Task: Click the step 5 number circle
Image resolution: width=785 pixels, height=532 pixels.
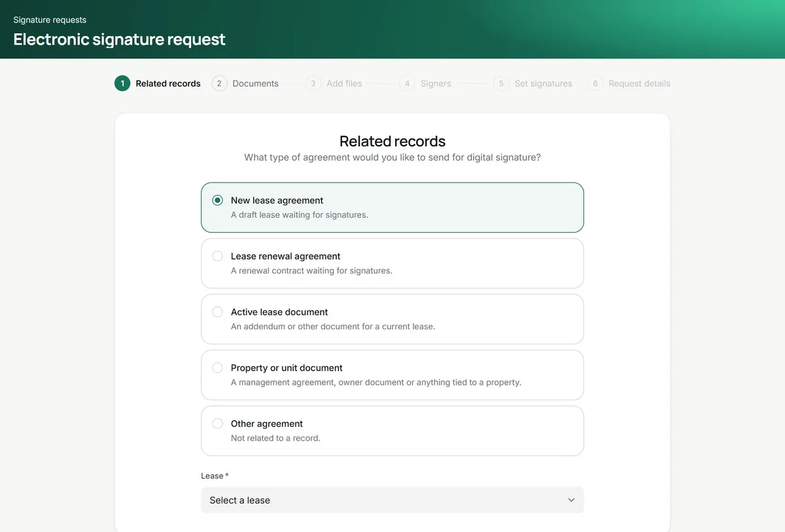Action: (502, 84)
